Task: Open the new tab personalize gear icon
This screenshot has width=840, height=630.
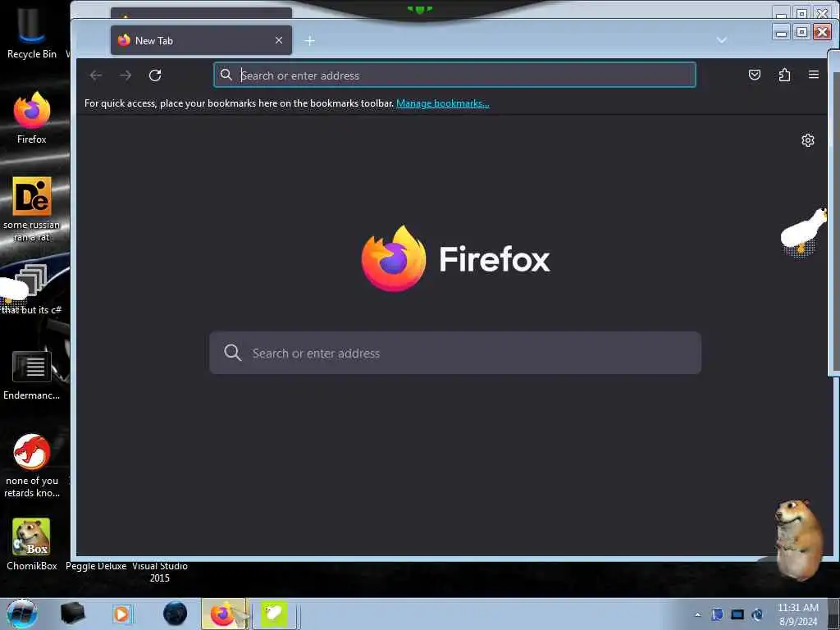Action: coord(807,140)
